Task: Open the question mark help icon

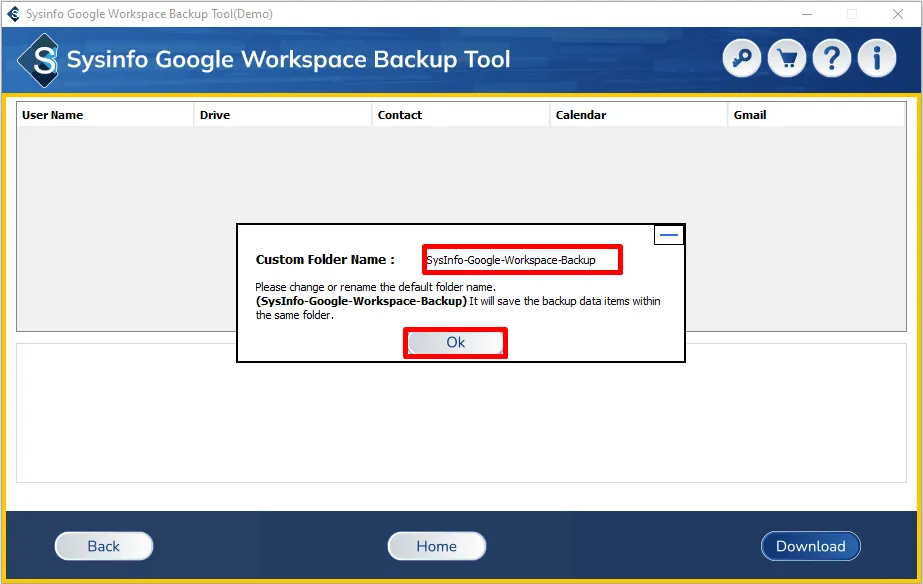Action: tap(831, 58)
